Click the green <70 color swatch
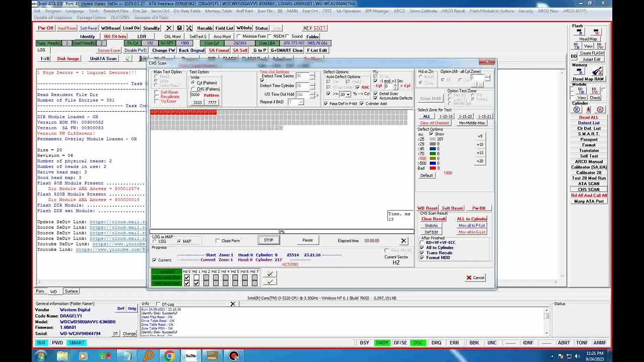This screenshot has height=362, width=644. [433, 154]
